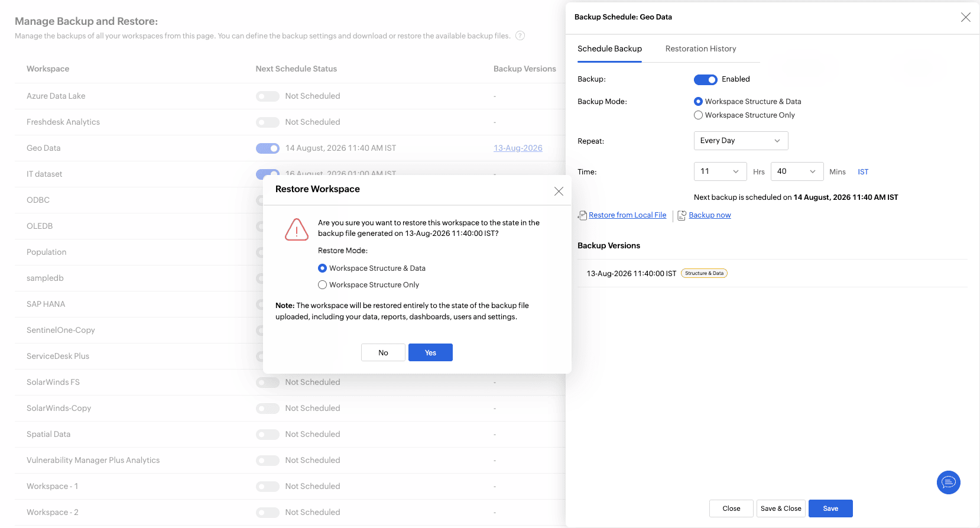The image size is (980, 528).
Task: Switch to the Schedule Backup tab
Action: 609,48
